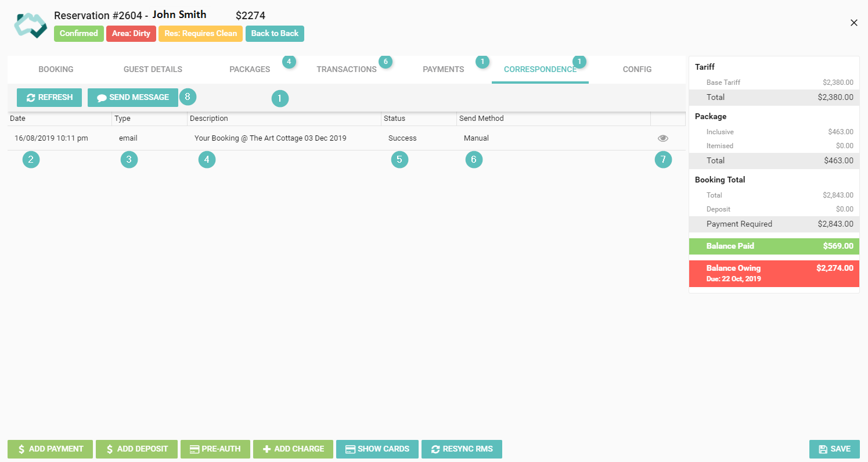868x462 pixels.
Task: Save the reservation
Action: [834, 449]
